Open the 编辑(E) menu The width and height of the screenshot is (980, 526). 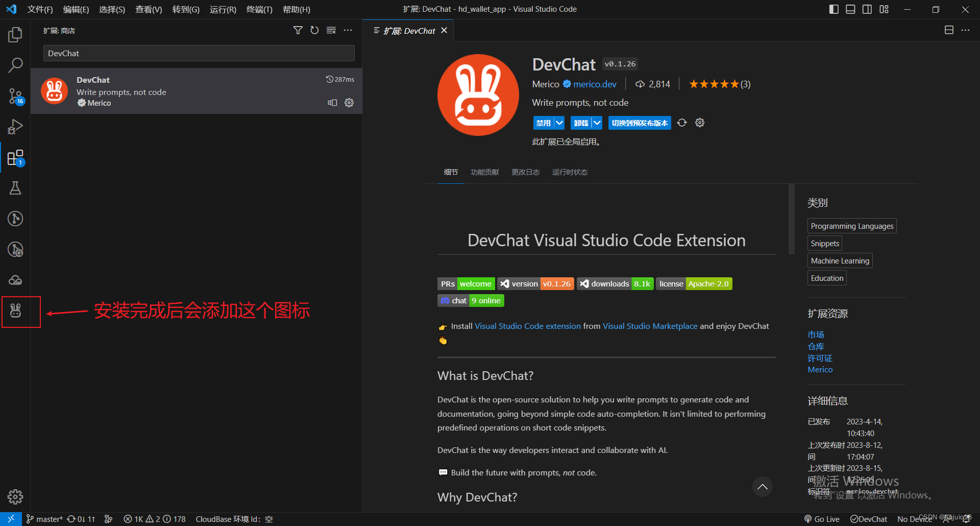click(76, 9)
